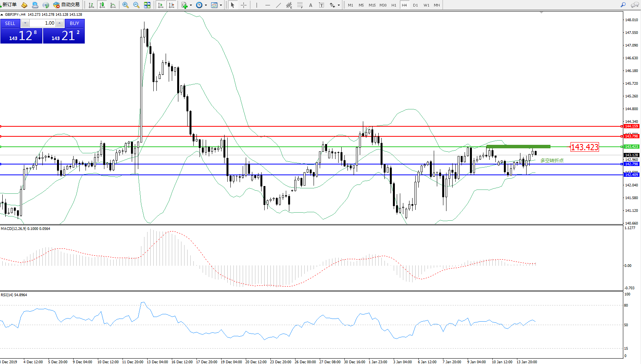Open the chart templates dropdown arrow
641x364 pixels.
(x=221, y=5)
